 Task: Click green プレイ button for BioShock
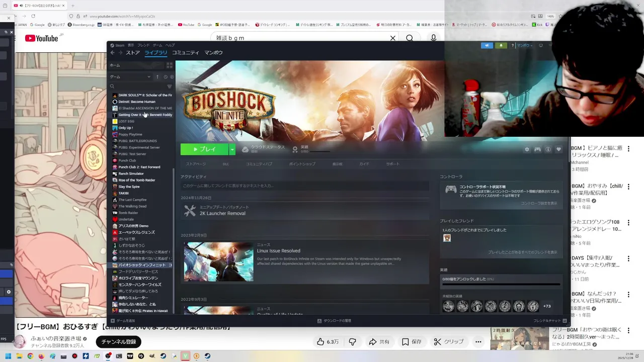click(204, 149)
